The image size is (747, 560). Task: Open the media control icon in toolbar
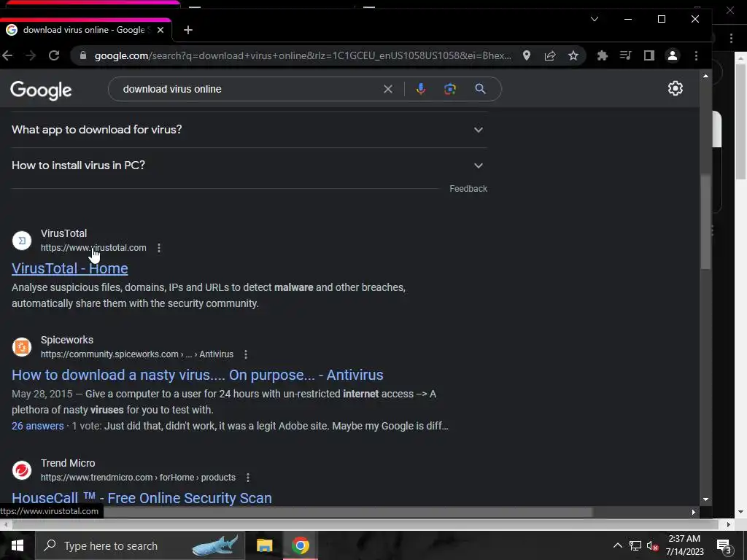tap(625, 55)
